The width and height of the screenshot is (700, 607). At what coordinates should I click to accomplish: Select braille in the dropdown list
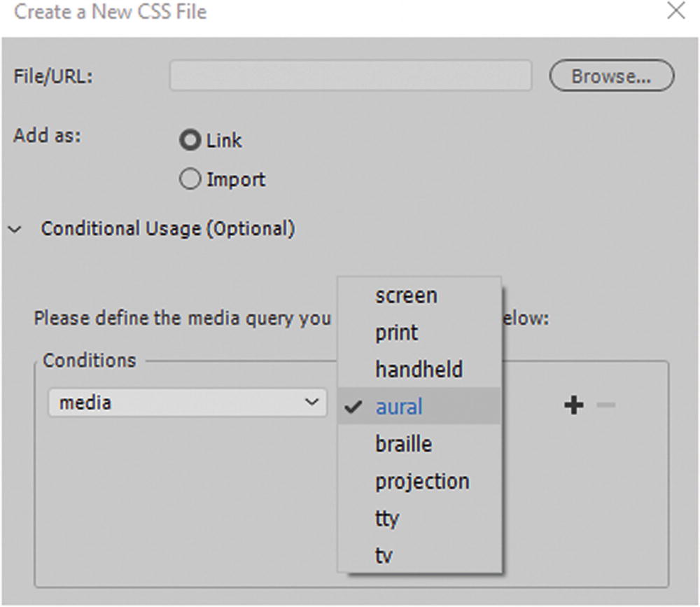coord(403,444)
